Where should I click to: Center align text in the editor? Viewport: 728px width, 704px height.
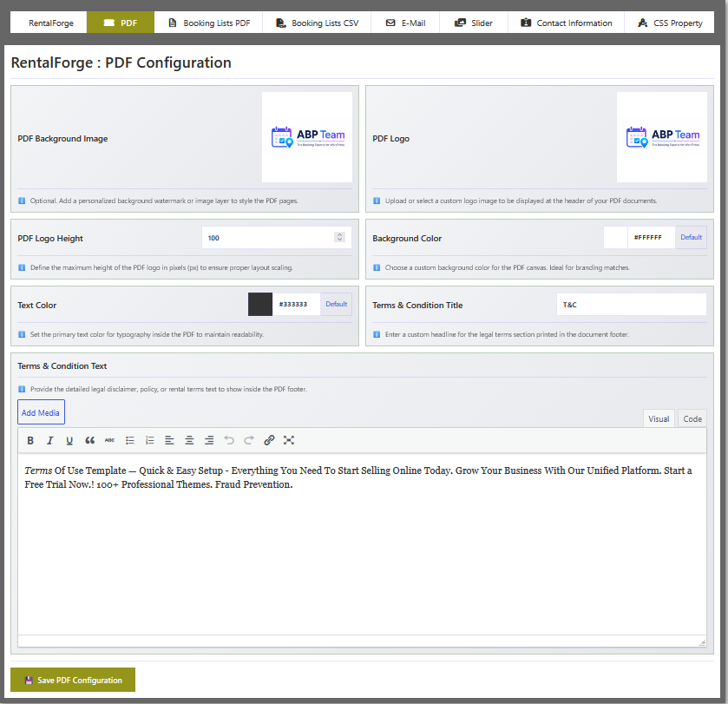189,440
